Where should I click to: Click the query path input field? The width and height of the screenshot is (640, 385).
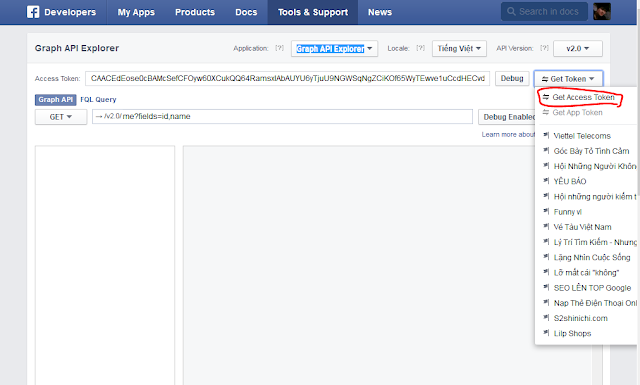coord(282,116)
